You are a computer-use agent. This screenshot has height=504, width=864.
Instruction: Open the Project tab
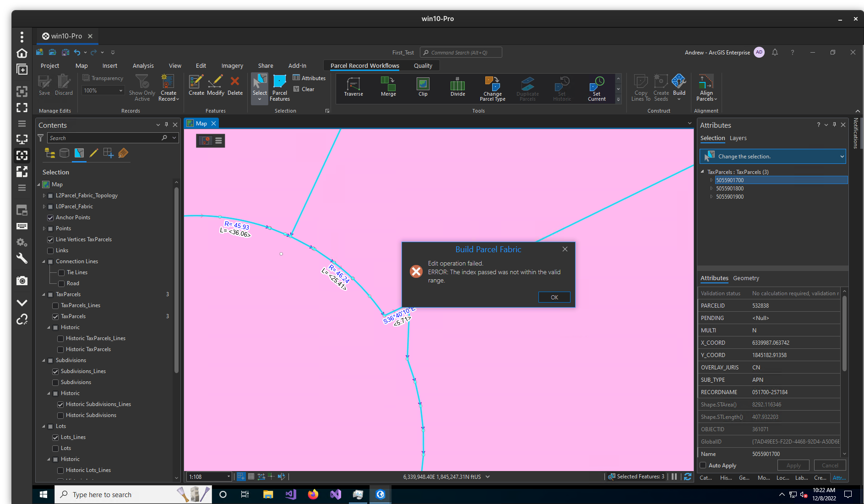point(50,65)
